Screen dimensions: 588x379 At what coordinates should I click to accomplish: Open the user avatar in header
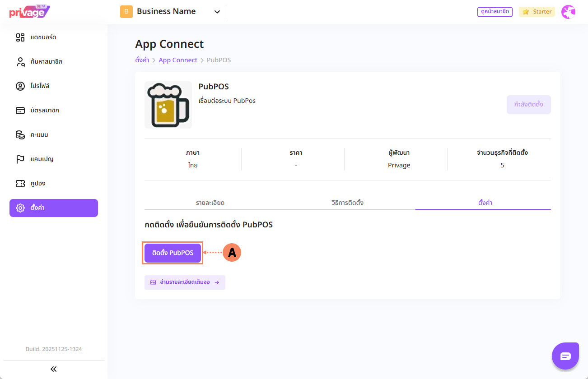click(568, 12)
